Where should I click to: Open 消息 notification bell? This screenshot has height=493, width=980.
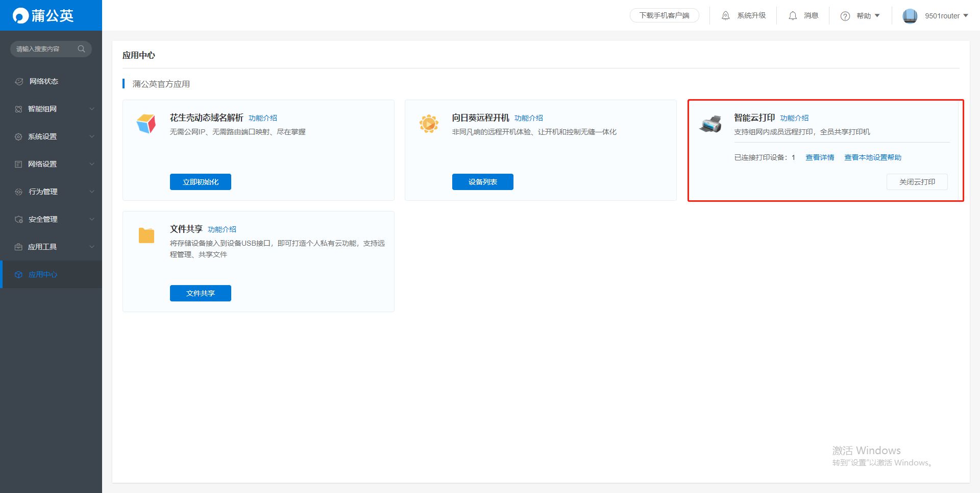pos(793,16)
